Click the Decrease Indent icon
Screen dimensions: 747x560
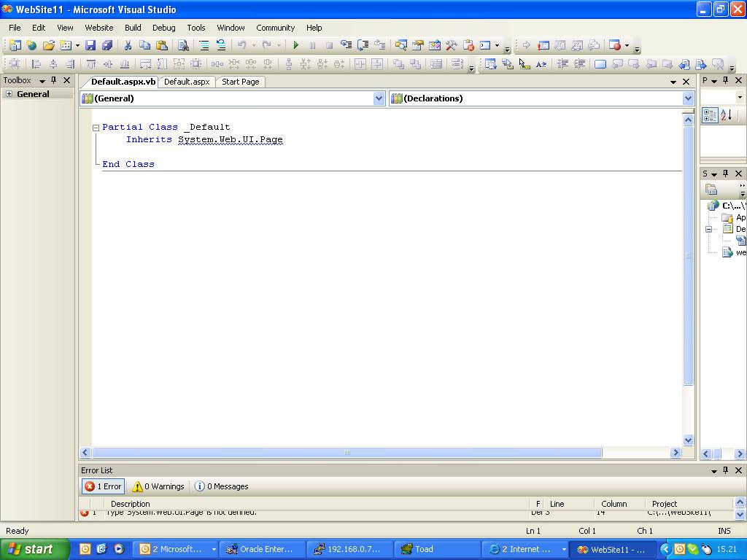click(x=562, y=64)
